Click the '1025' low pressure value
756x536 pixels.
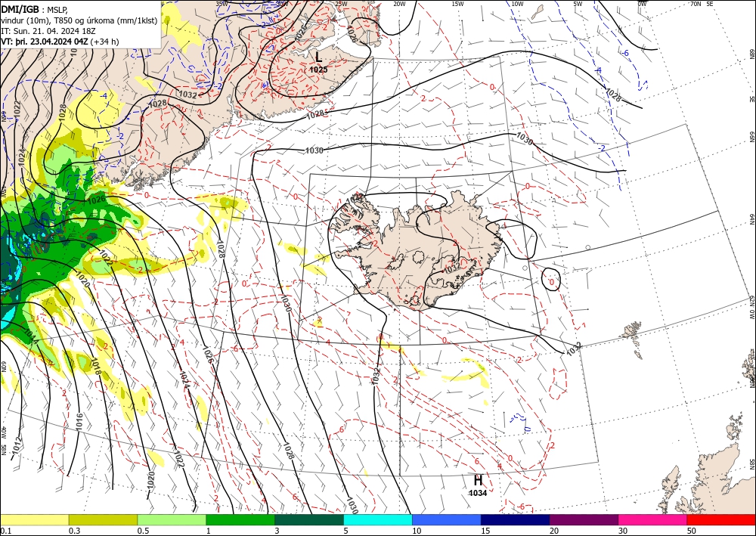(x=318, y=70)
